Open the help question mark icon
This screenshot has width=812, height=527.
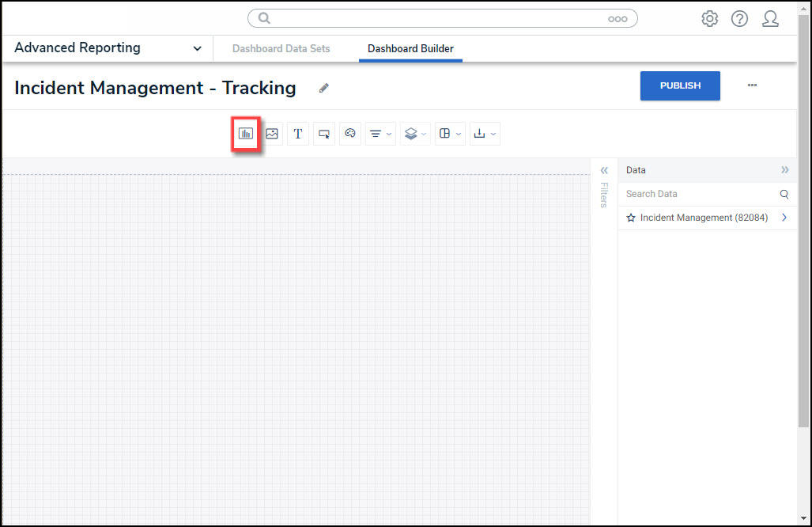739,19
